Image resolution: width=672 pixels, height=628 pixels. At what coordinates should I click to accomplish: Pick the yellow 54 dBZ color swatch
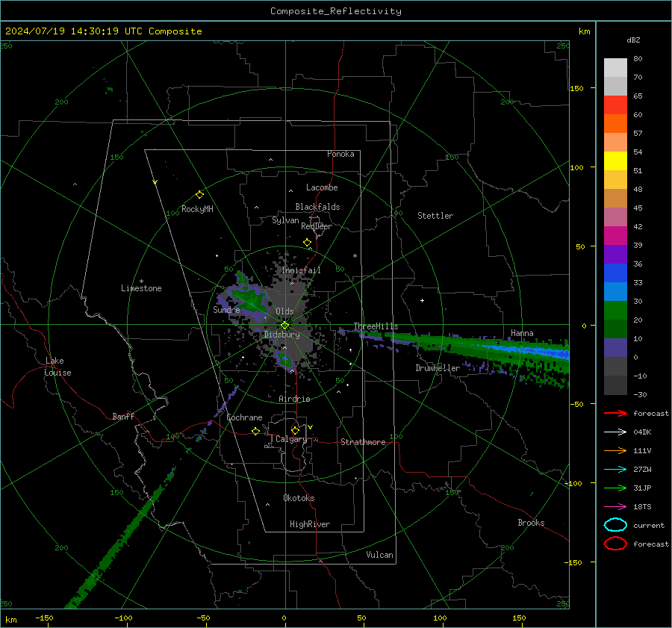(x=615, y=161)
